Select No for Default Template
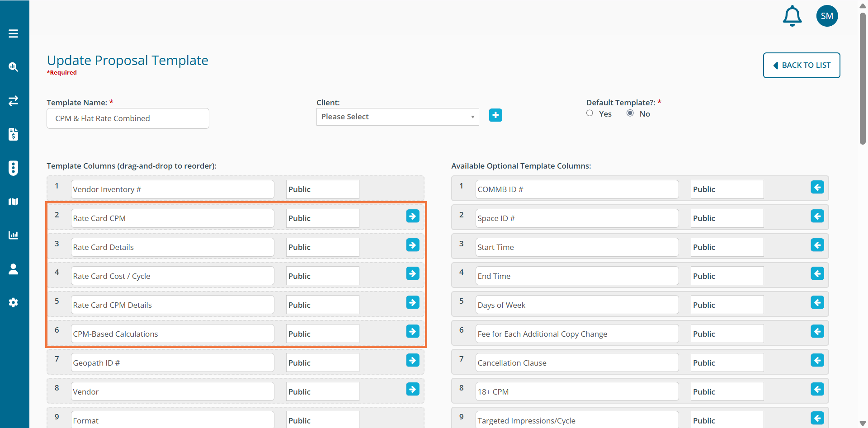The width and height of the screenshot is (868, 428). [630, 113]
